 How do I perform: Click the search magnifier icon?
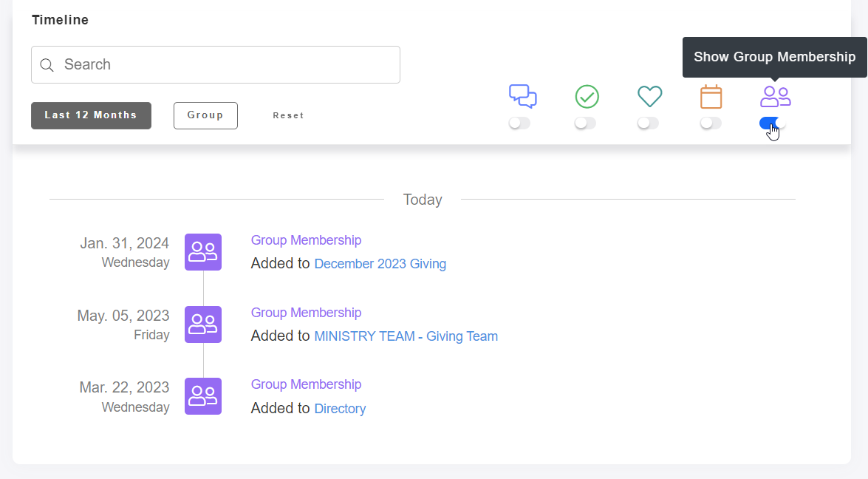pyautogui.click(x=47, y=65)
